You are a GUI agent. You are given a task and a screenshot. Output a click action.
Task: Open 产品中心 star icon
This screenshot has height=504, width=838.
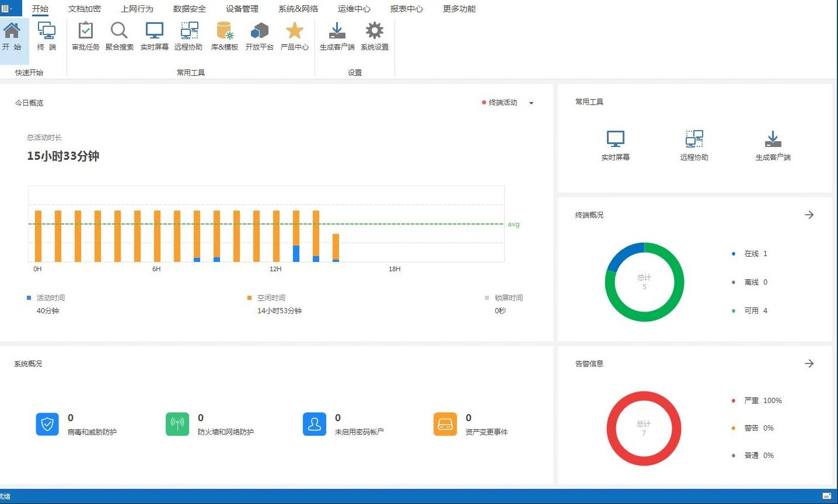[295, 36]
